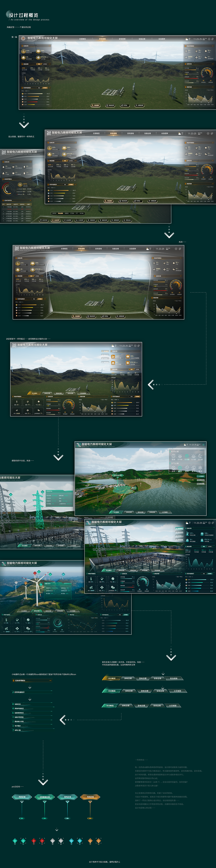Open 设备运维 tab in 第一稿 dashboard

point(142,39)
